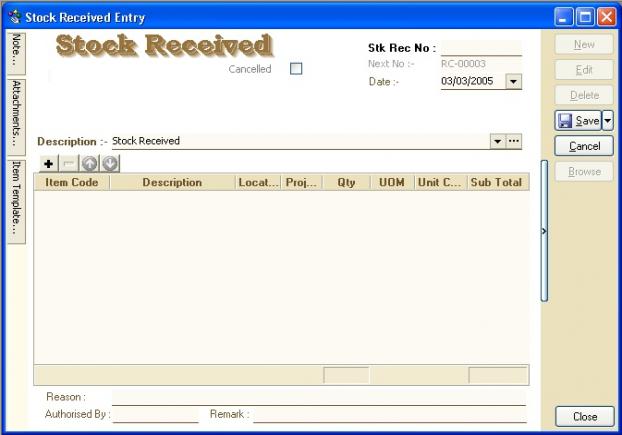Open the Note side tab
622x435 pixels.
pyautogui.click(x=16, y=53)
